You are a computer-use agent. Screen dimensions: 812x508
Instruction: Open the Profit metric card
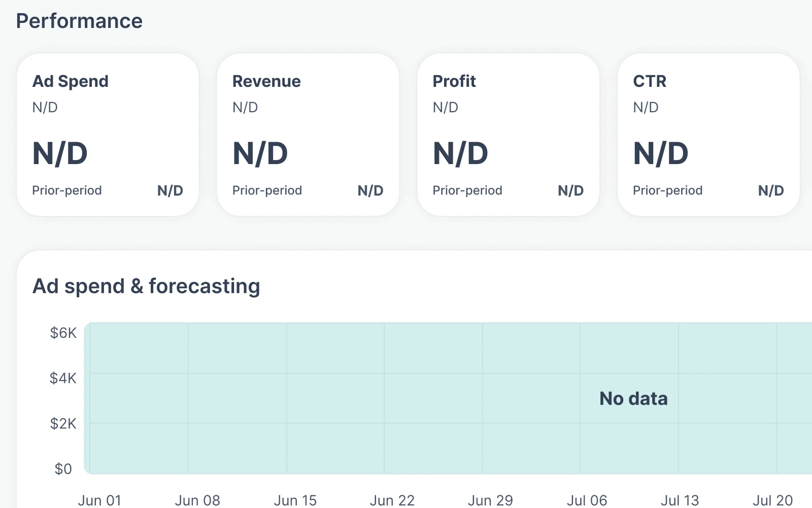[x=508, y=135]
